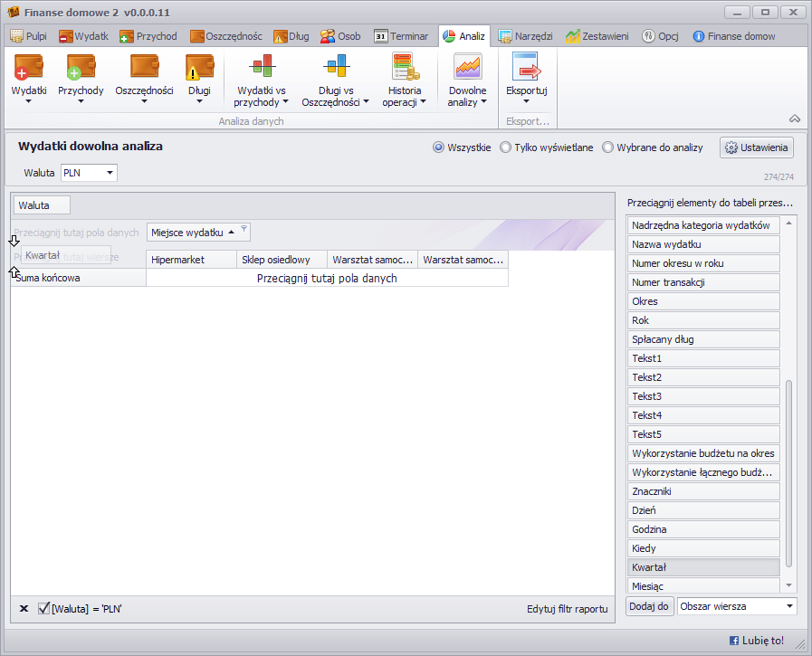Open the Zestawieni ribbon tab
The image size is (812, 656).
point(599,36)
